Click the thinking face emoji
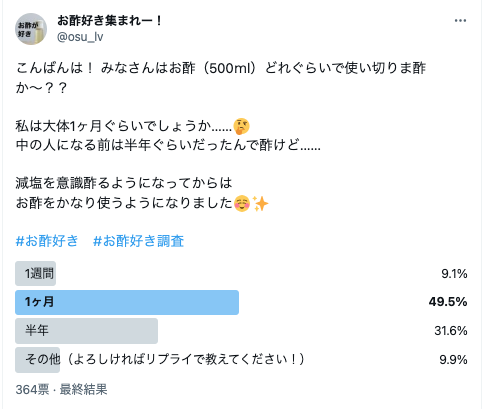 241,126
